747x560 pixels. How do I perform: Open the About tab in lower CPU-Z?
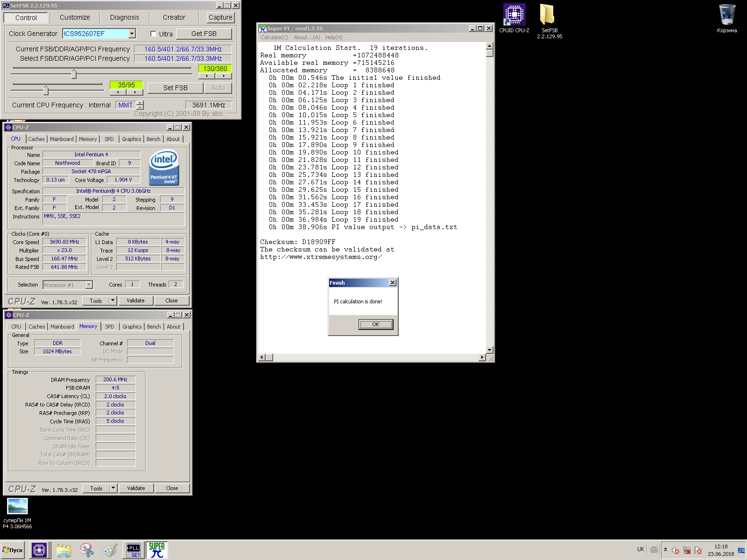(x=174, y=327)
